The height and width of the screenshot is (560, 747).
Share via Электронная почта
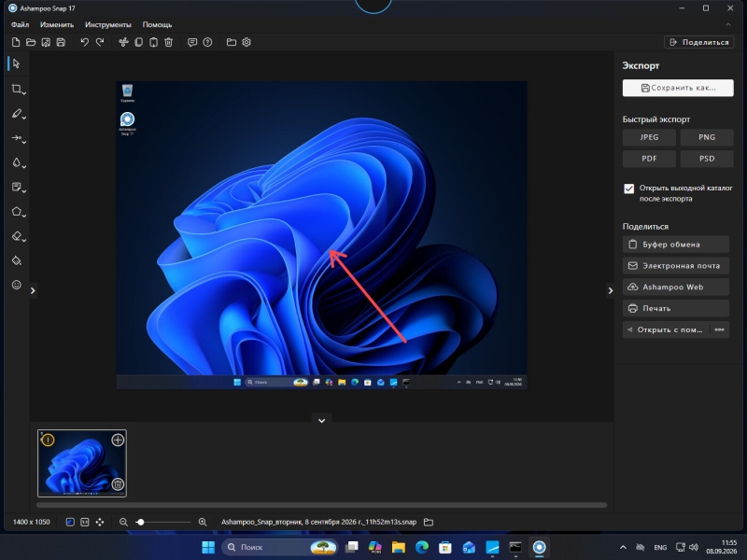pyautogui.click(x=675, y=266)
